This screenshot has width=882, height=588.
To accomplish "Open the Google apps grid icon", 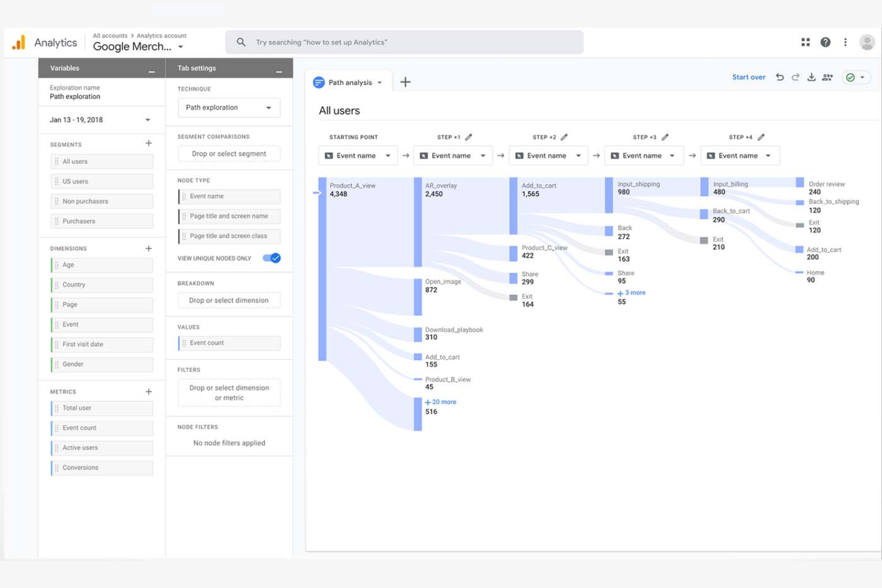I will [805, 42].
